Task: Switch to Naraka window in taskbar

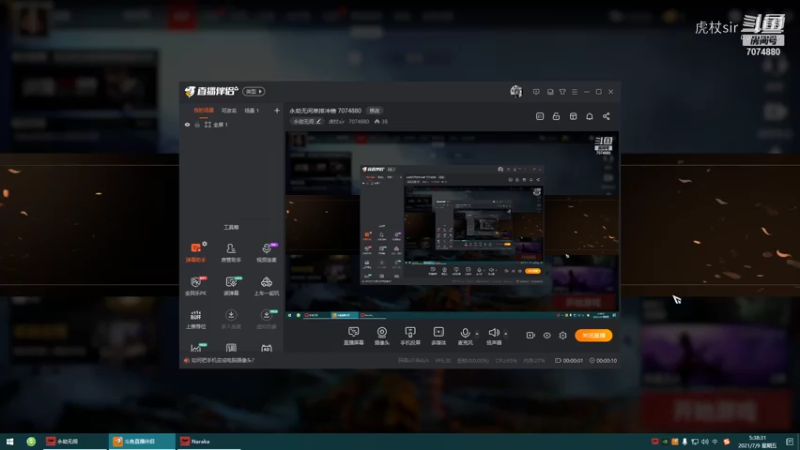Action: pyautogui.click(x=208, y=441)
